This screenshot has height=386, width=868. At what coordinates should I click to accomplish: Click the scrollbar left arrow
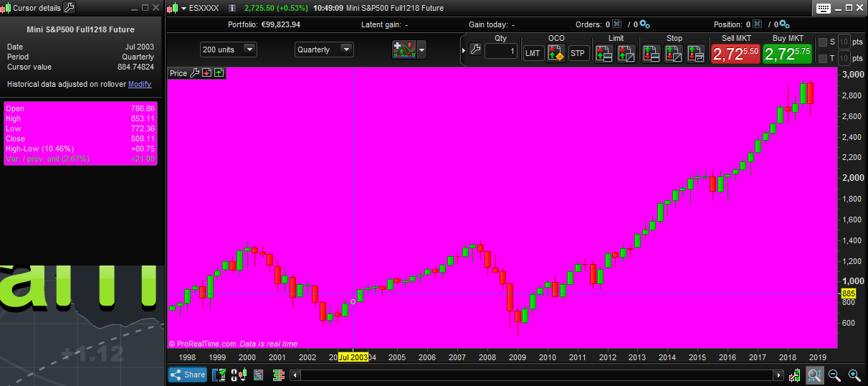click(295, 375)
